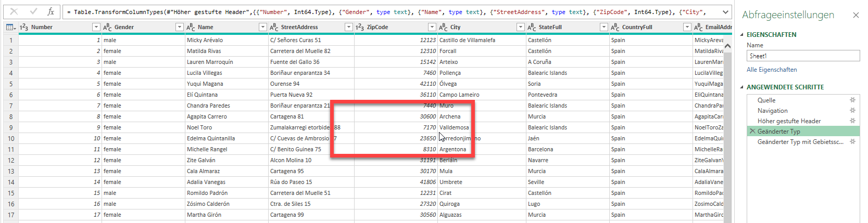Cancel the formula bar edit with X
The width and height of the screenshot is (868, 223).
[x=14, y=11]
